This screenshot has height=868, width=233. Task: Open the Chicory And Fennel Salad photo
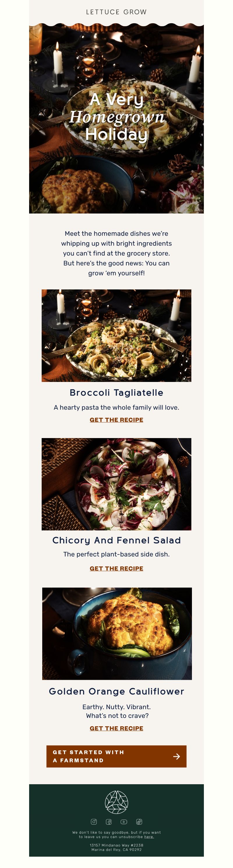[116, 484]
